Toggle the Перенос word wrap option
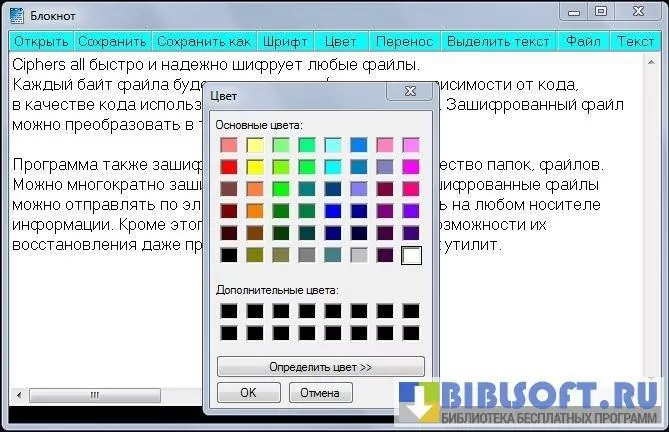 (x=405, y=42)
